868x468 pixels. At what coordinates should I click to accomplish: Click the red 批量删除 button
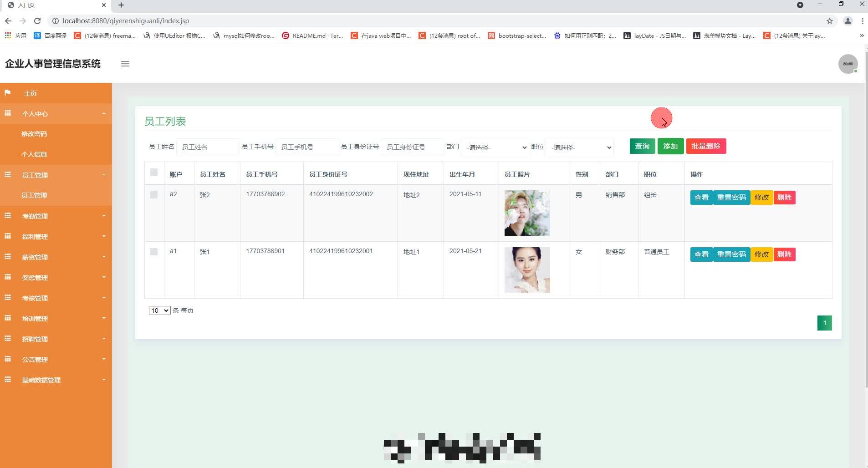(x=706, y=146)
